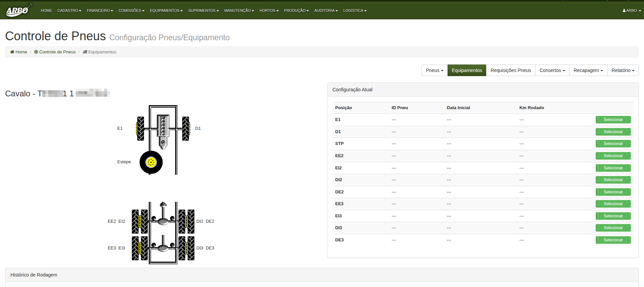
Task: Open the Requisições Pneus tab
Action: (510, 70)
